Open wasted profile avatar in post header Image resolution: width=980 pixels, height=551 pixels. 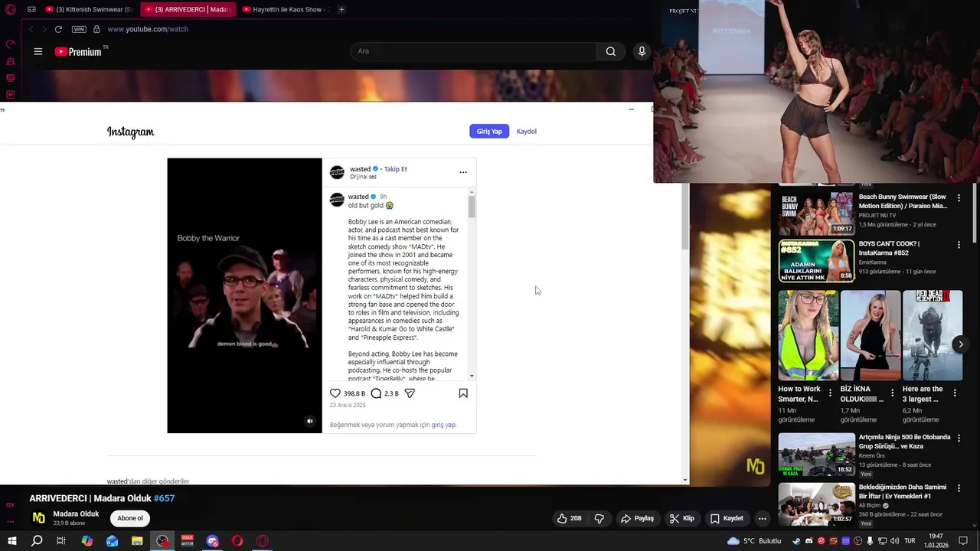coord(337,172)
